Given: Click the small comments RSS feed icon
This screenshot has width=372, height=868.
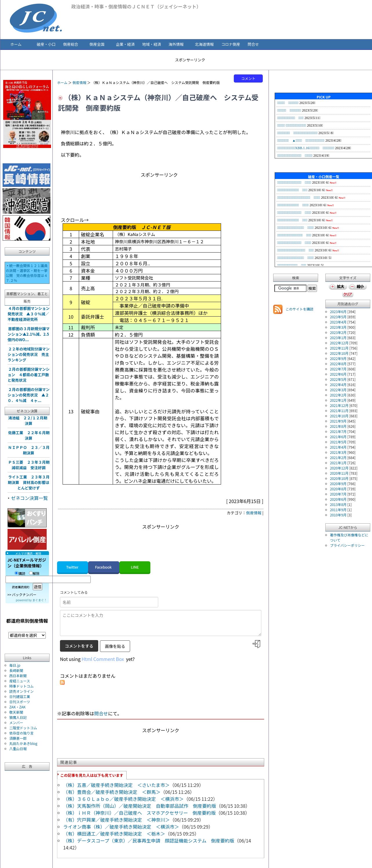Looking at the screenshot, I should [62, 682].
